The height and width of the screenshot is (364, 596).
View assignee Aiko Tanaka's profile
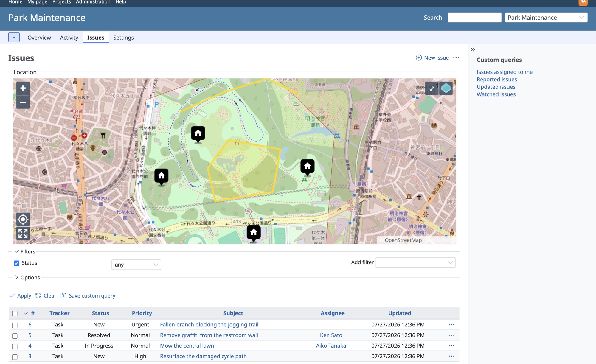pyautogui.click(x=331, y=346)
